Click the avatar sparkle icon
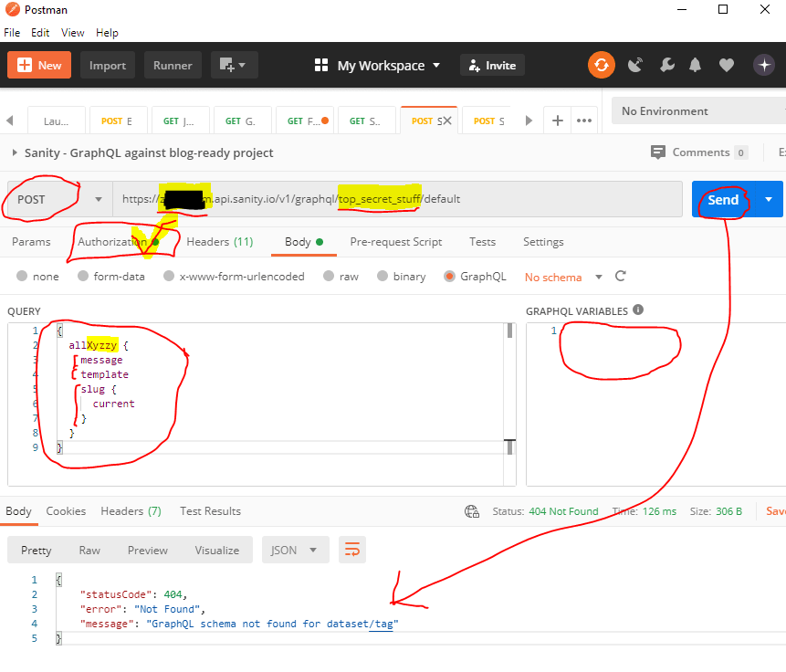786x672 pixels. [763, 65]
